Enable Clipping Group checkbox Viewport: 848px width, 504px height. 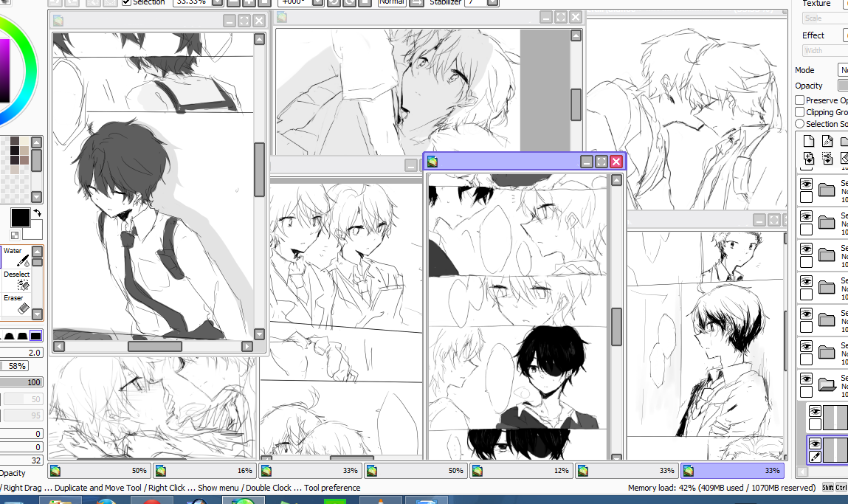pyautogui.click(x=800, y=112)
